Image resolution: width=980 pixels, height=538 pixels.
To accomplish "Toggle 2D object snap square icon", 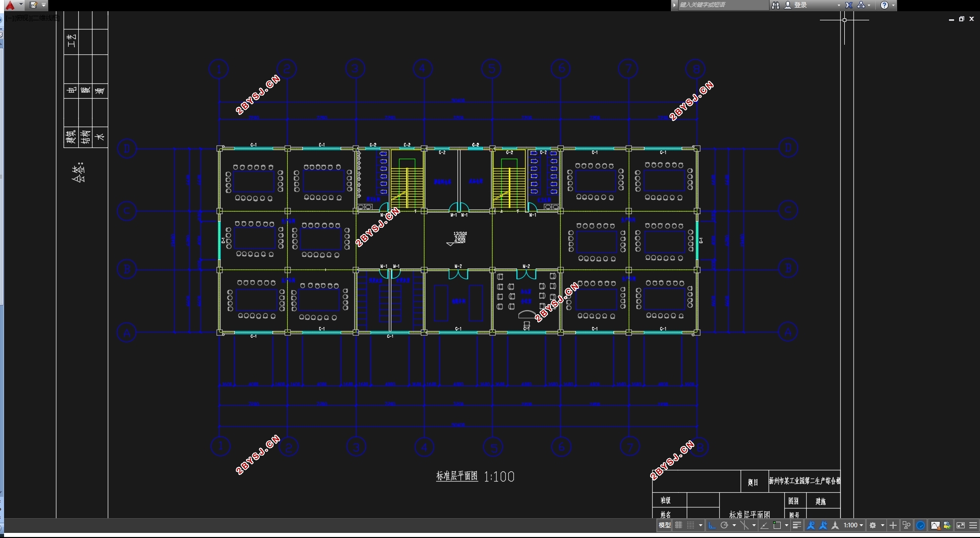I will (x=777, y=525).
